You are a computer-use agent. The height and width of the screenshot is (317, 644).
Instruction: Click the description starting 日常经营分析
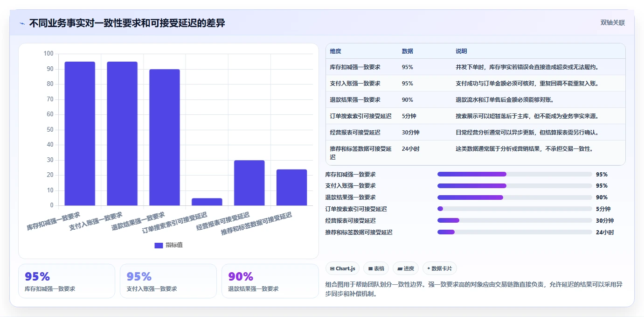click(527, 133)
